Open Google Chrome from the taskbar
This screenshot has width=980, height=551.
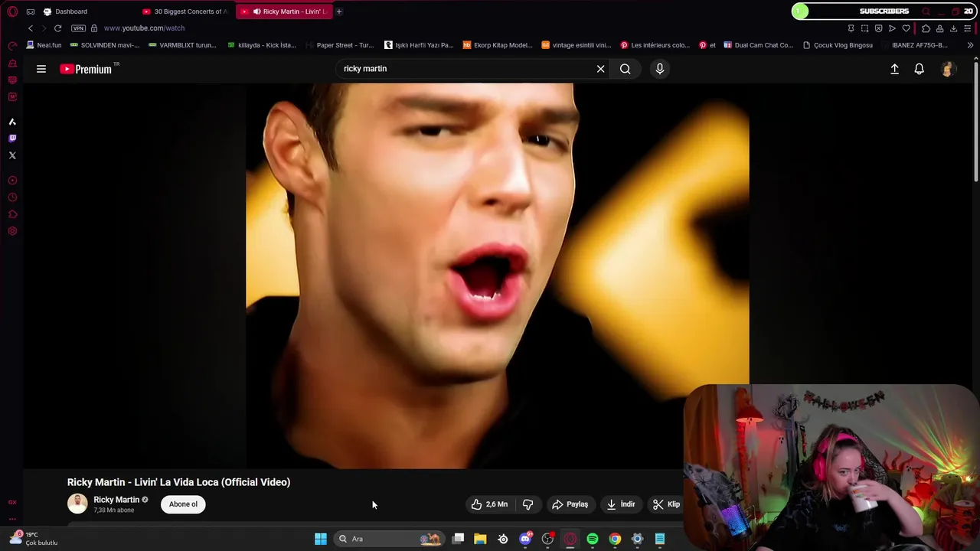pos(615,539)
